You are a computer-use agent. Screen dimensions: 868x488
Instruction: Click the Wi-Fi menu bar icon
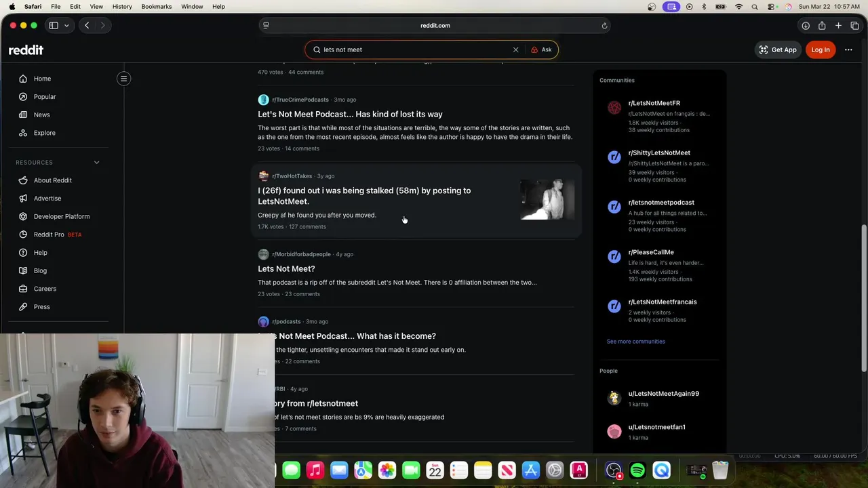coord(738,6)
